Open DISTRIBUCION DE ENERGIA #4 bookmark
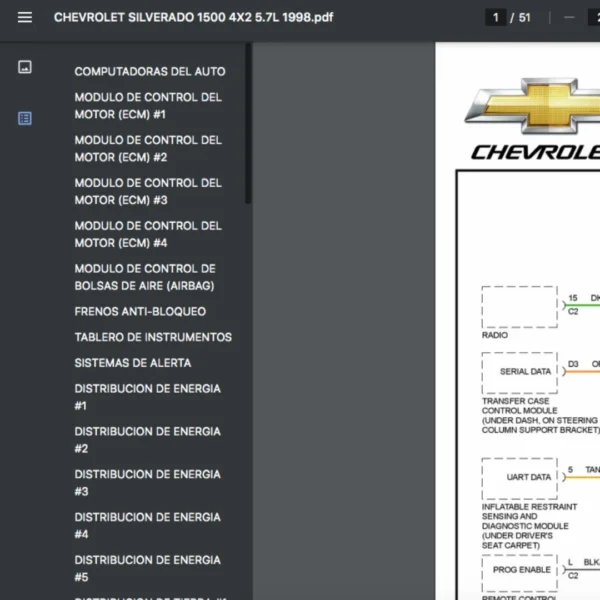Viewport: 600px width, 600px height. coord(148,525)
